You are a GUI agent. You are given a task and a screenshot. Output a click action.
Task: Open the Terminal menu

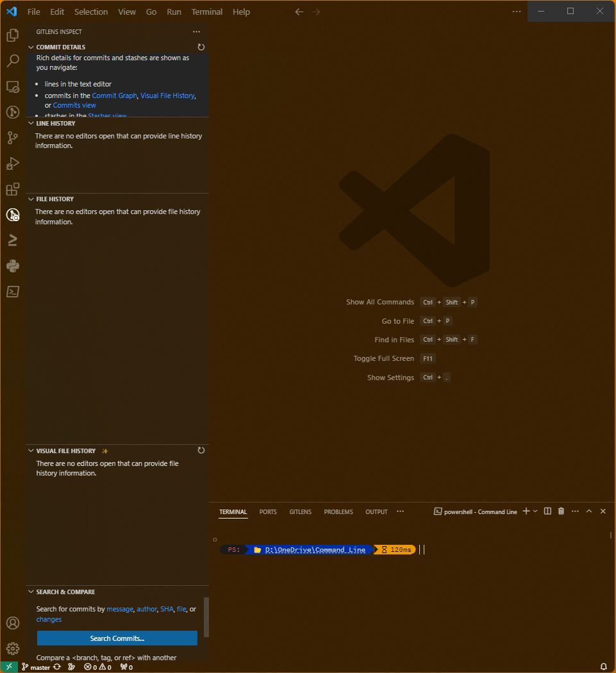tap(206, 12)
